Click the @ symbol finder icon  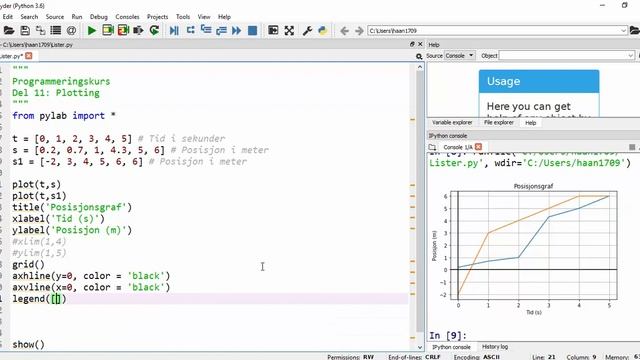pyautogui.click(x=71, y=31)
